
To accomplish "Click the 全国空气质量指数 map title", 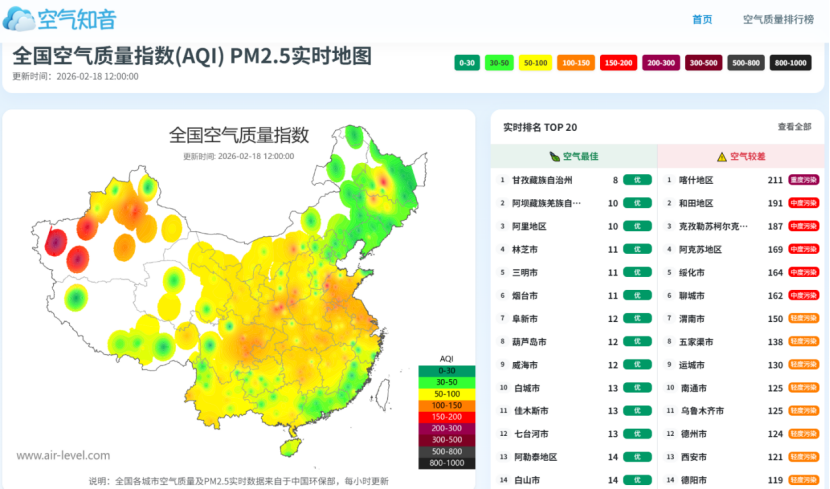I will point(239,135).
